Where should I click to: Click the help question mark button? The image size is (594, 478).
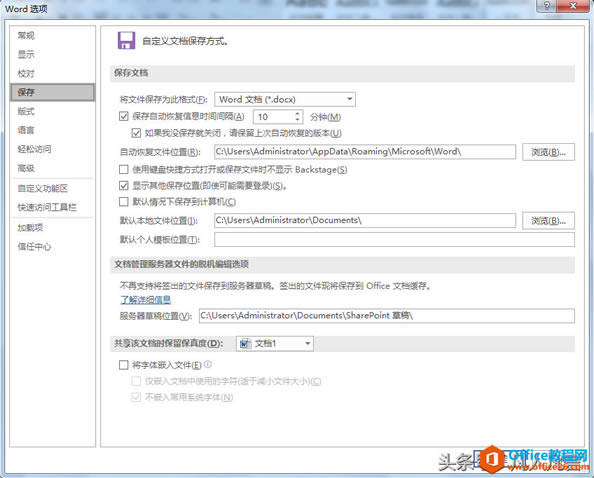tap(547, 5)
